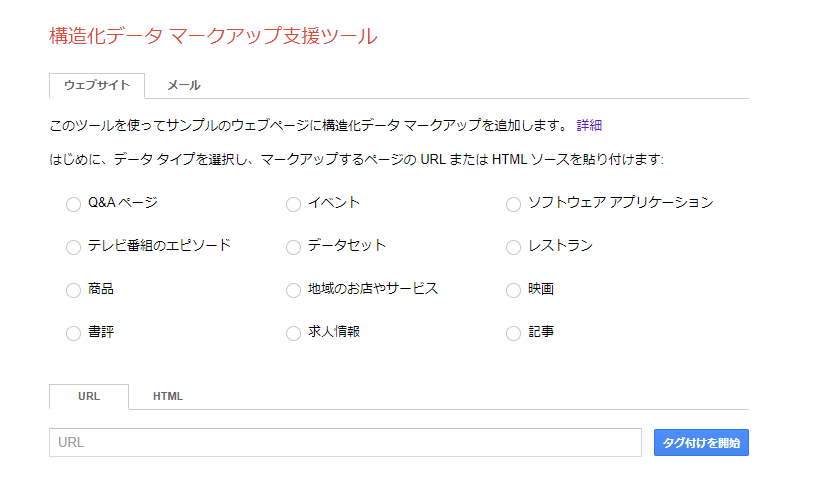Open the 詳細 link
The image size is (835, 487).
[589, 126]
